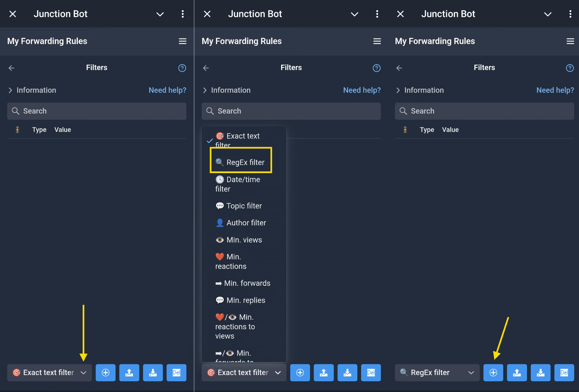
Task: Click traffic light column icon in left panel
Action: tap(17, 130)
